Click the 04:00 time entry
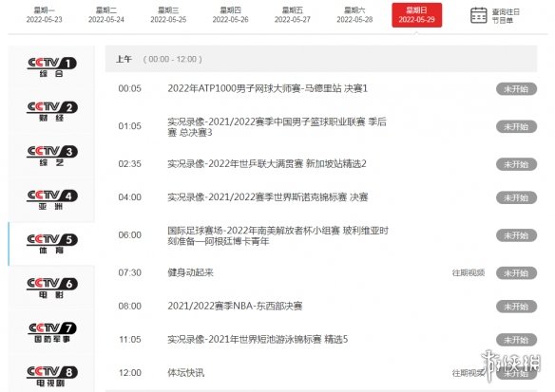The width and height of the screenshot is (555, 392). (130, 197)
